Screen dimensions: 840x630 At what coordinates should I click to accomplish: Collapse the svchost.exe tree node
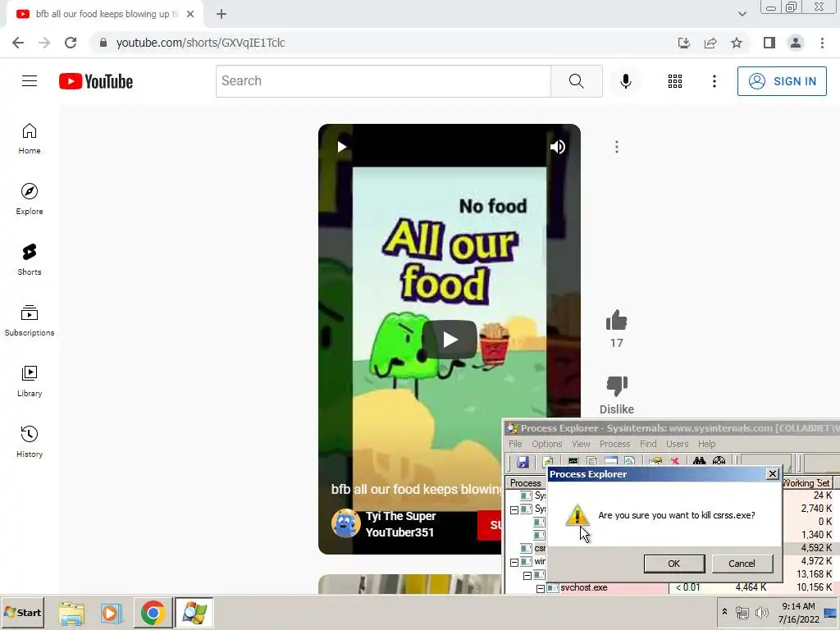[541, 588]
